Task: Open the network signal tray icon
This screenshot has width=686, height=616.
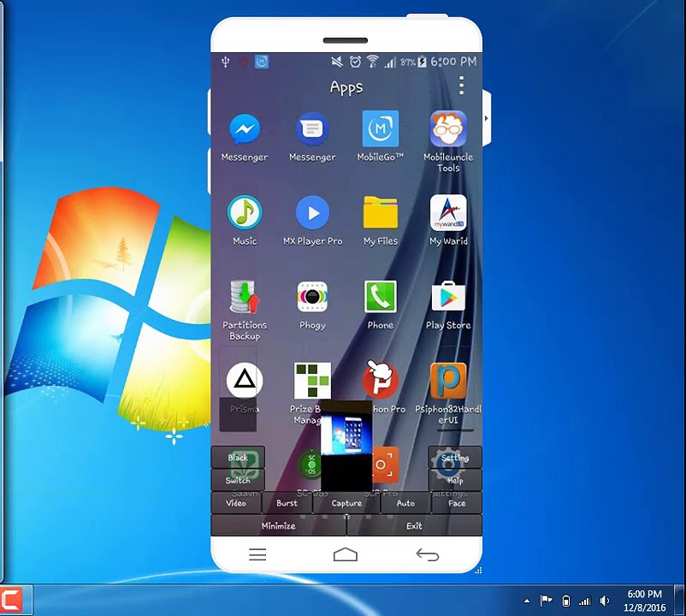Action: (585, 601)
